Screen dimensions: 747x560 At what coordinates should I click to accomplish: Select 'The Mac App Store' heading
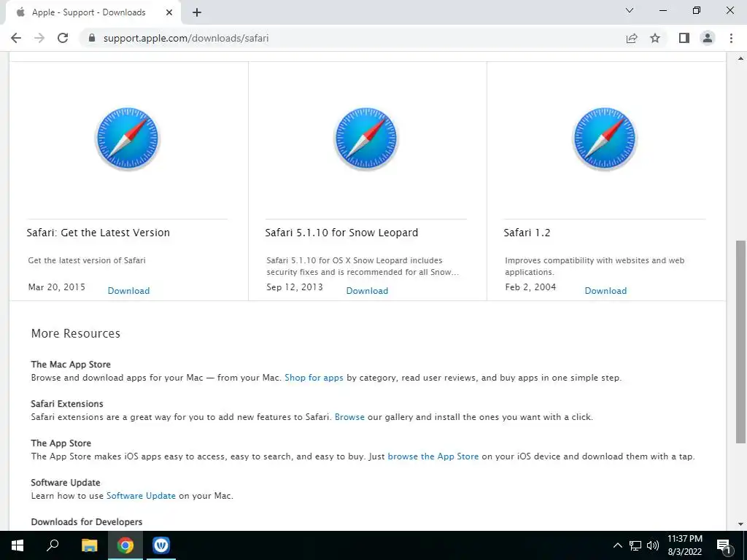[x=71, y=365]
